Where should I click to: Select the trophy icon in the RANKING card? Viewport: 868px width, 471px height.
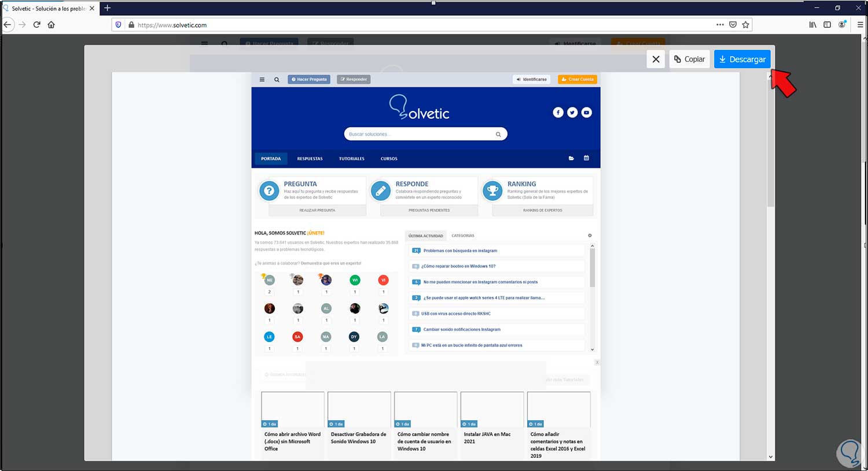tap(492, 190)
